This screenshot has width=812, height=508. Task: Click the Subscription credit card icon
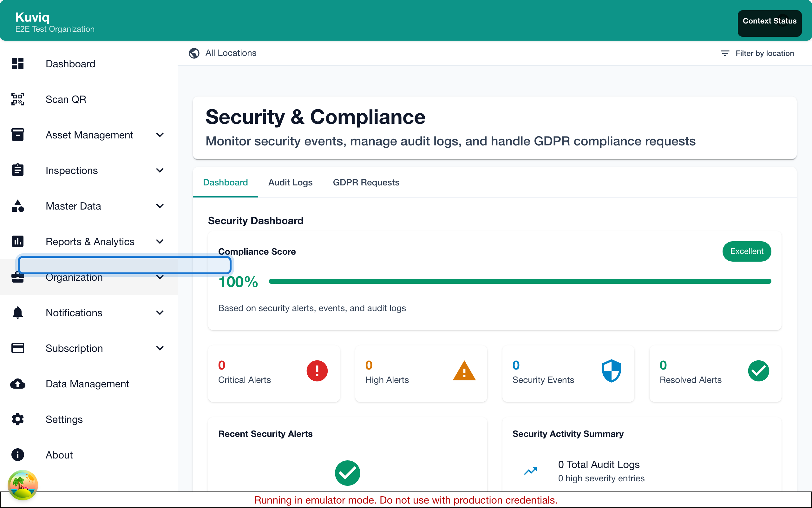(17, 348)
